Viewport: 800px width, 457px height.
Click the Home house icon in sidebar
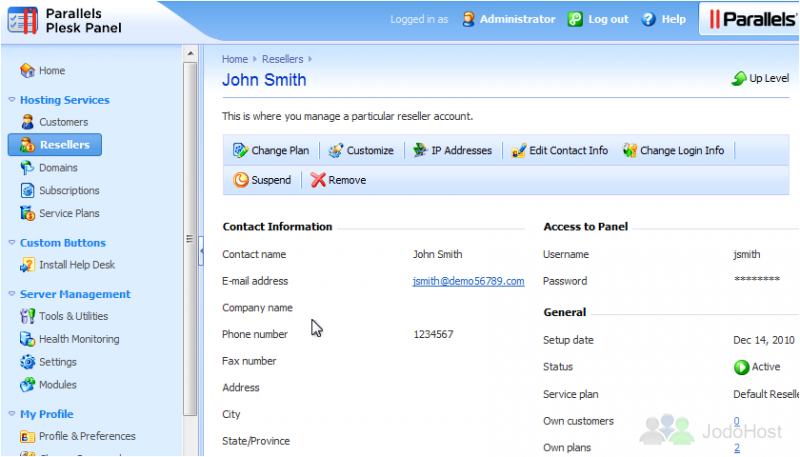pos(27,70)
